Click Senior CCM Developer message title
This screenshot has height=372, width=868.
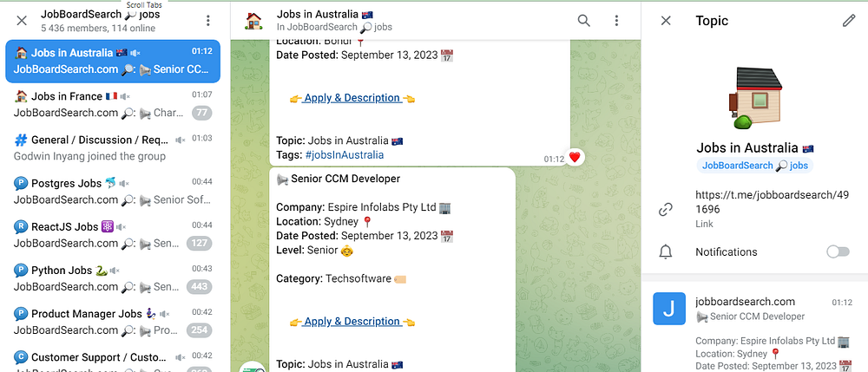345,179
